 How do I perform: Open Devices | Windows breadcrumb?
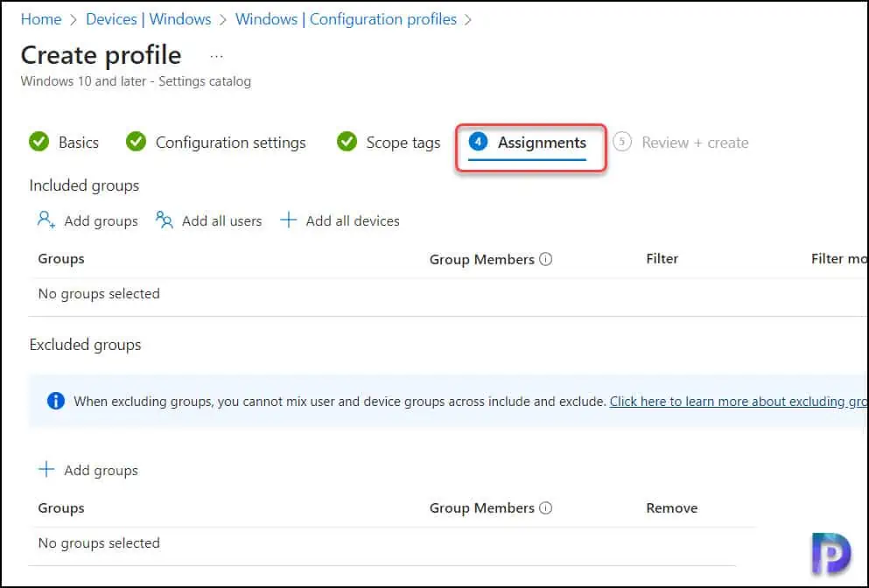coord(149,19)
